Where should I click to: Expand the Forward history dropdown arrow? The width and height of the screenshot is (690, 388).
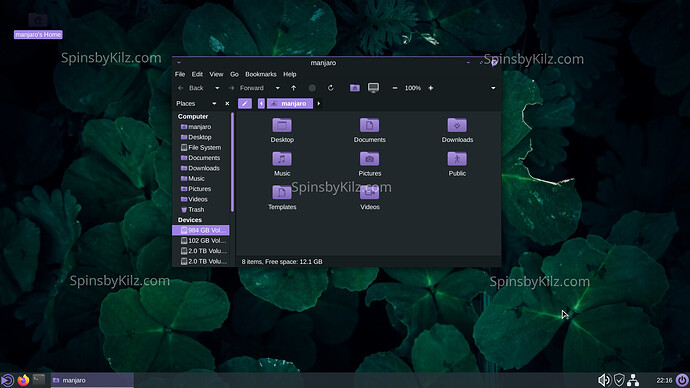pyautogui.click(x=277, y=88)
